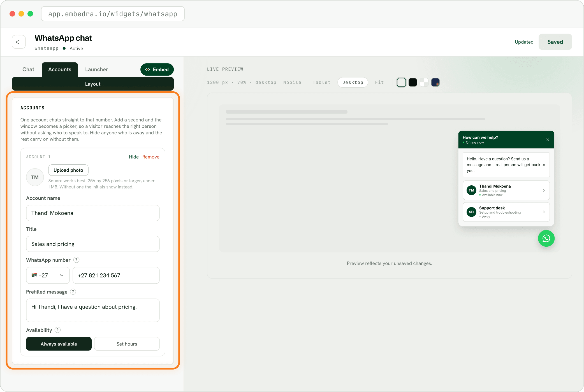This screenshot has height=392, width=584.
Task: Open the Layout section
Action: [93, 84]
